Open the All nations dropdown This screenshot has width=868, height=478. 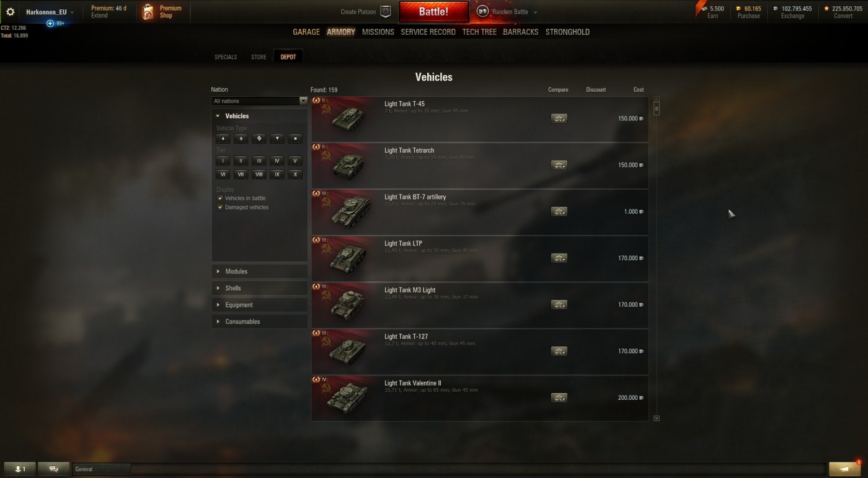pos(259,101)
